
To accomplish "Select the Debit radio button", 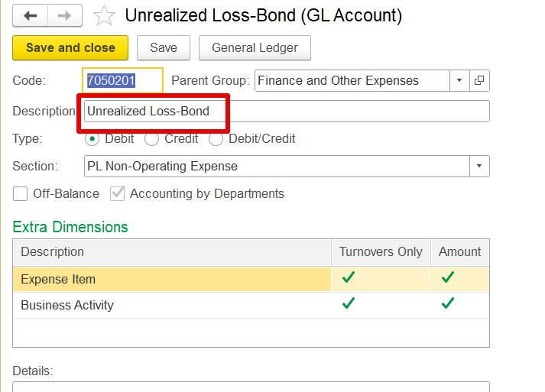I will click(x=92, y=139).
